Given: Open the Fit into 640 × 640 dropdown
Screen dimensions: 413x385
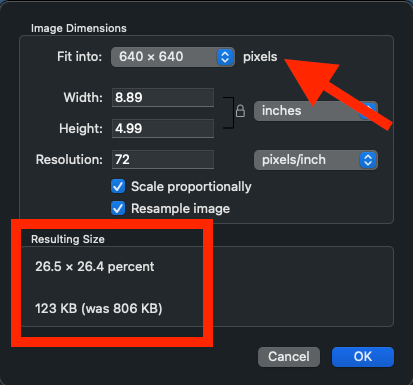Looking at the screenshot, I should click(173, 57).
